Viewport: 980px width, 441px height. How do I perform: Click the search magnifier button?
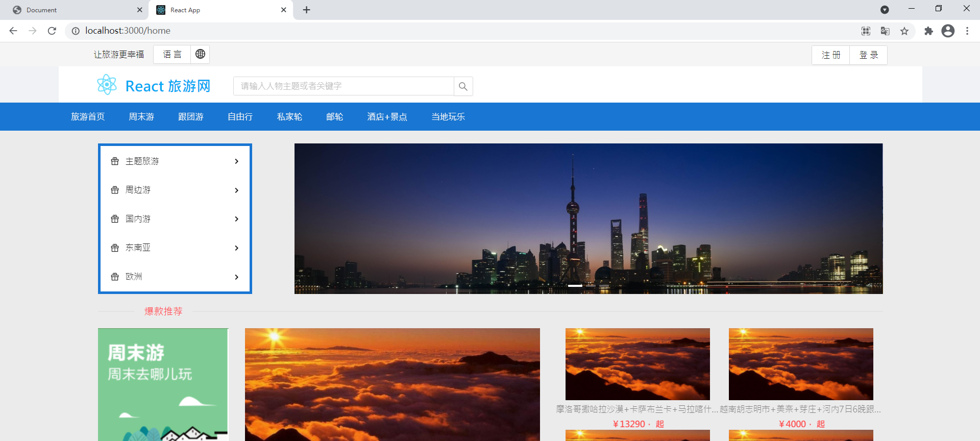click(x=463, y=86)
